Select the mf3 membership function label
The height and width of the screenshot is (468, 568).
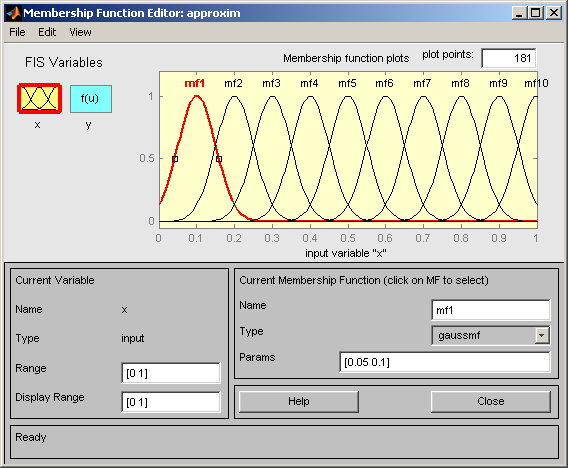271,83
